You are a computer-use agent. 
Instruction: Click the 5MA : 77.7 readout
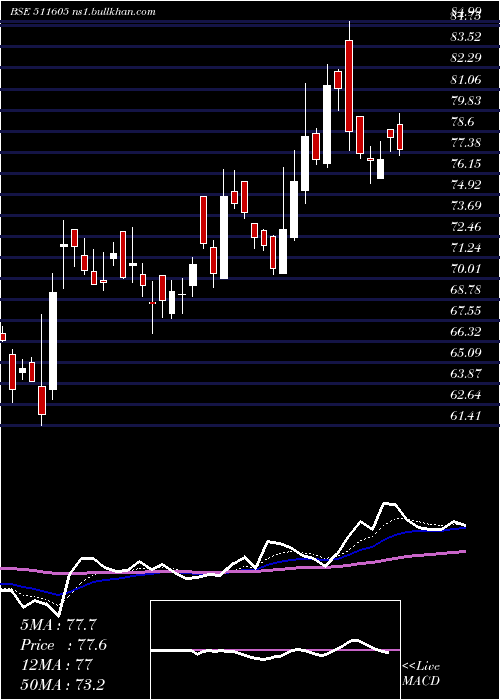click(59, 624)
